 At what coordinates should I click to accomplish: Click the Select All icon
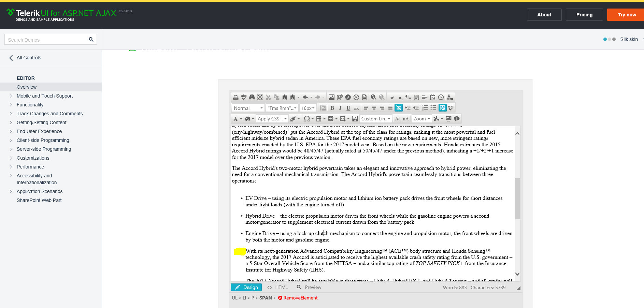[260, 98]
